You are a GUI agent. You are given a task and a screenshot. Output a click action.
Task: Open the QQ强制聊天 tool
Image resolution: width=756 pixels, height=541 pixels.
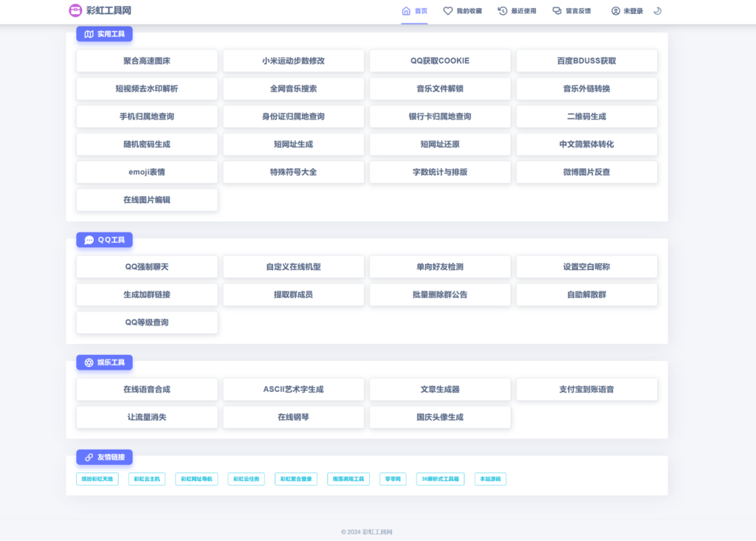pos(147,266)
